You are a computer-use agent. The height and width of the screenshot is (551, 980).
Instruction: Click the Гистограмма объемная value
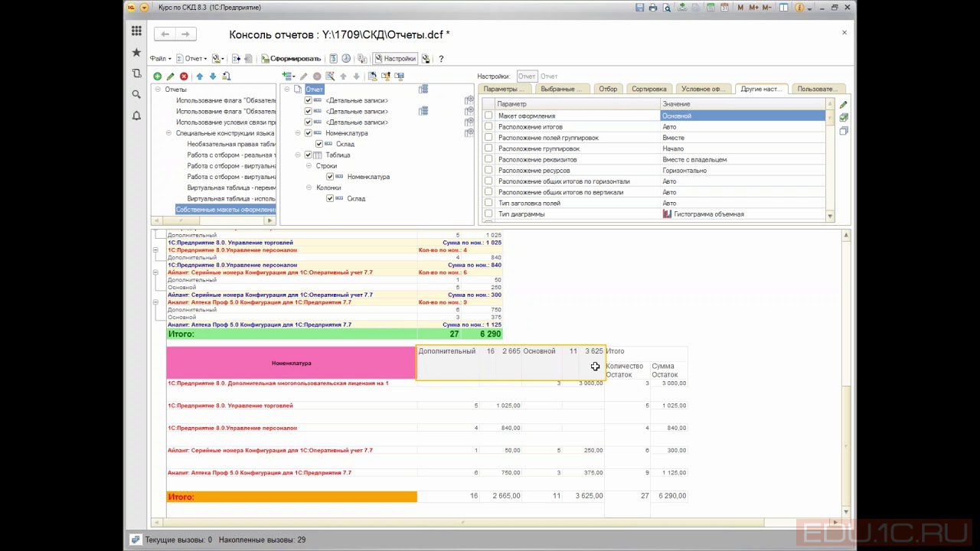[743, 214]
